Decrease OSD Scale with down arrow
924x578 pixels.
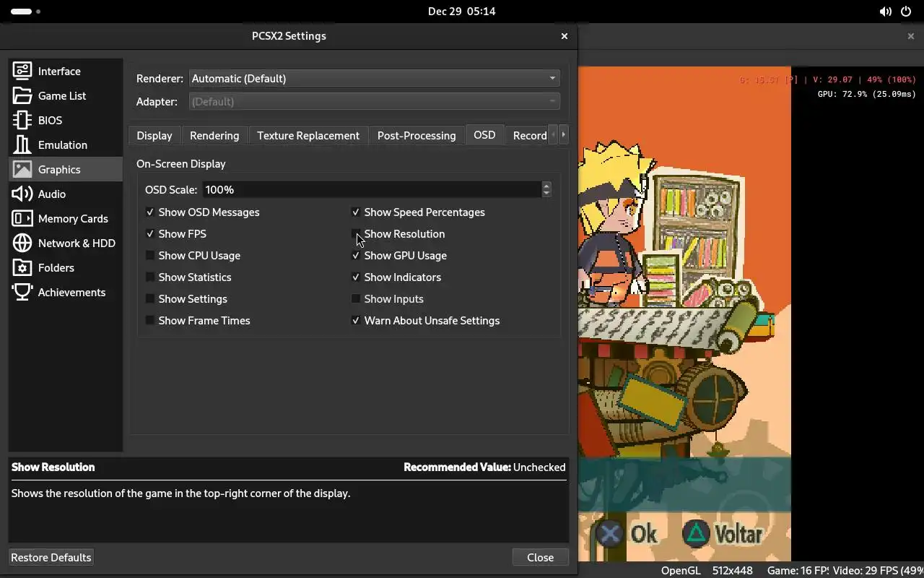pos(546,194)
